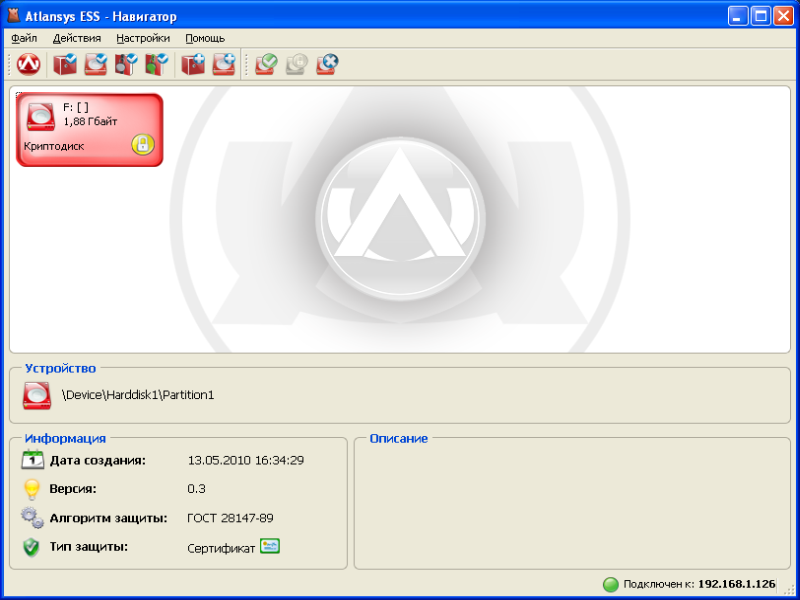Click the Версия: label
800x600 pixels.
tap(73, 489)
